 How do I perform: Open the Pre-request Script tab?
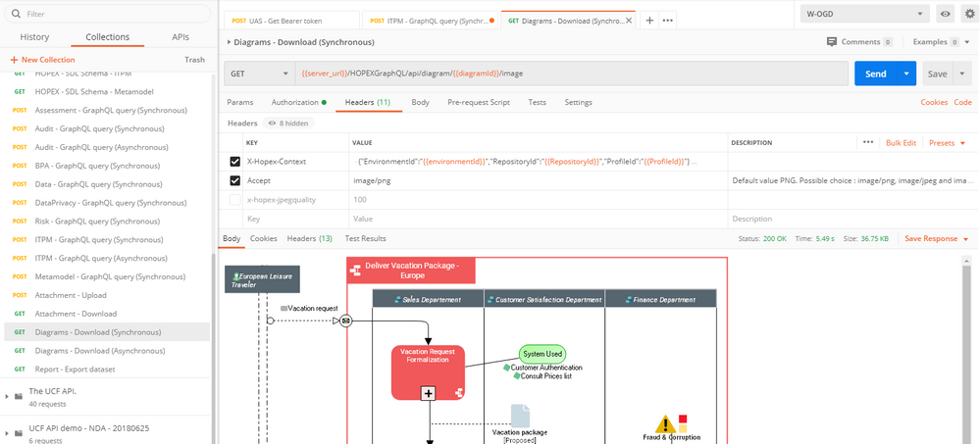coord(478,102)
